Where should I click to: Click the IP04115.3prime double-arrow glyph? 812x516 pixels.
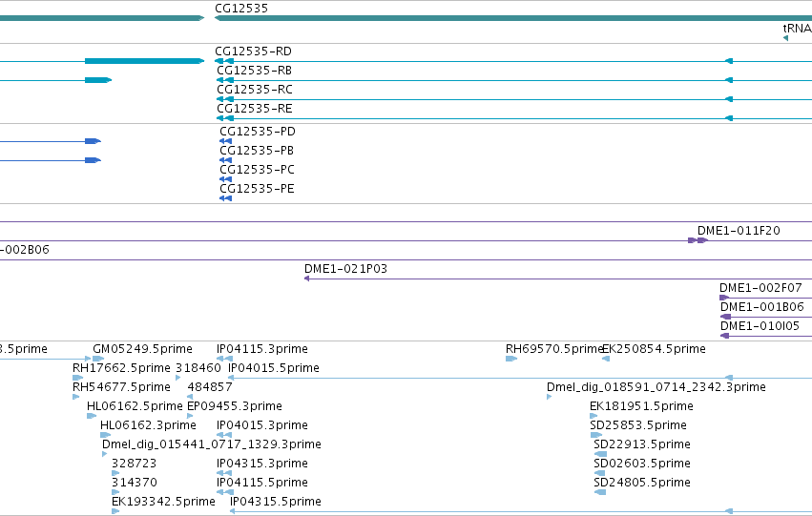224,359
